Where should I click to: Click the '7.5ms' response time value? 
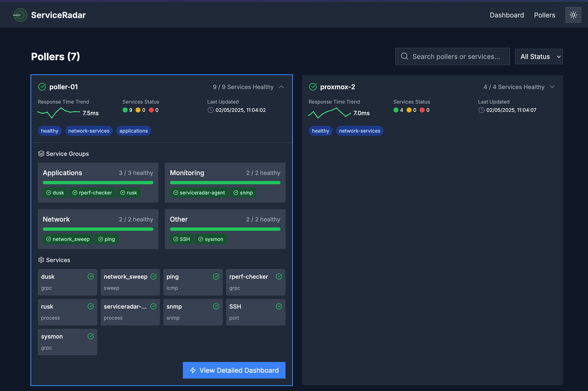coord(90,113)
